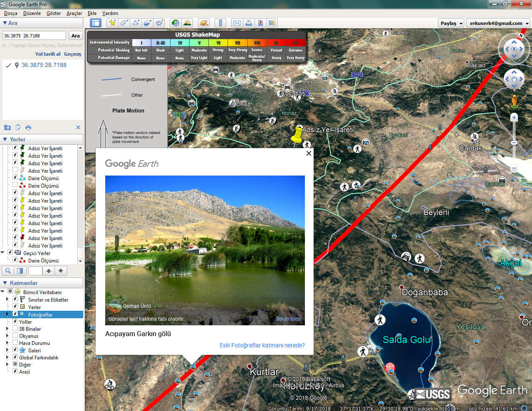Disable the Arazi layer checkbox
Viewport: 532px width, 411px height.
pyautogui.click(x=15, y=371)
